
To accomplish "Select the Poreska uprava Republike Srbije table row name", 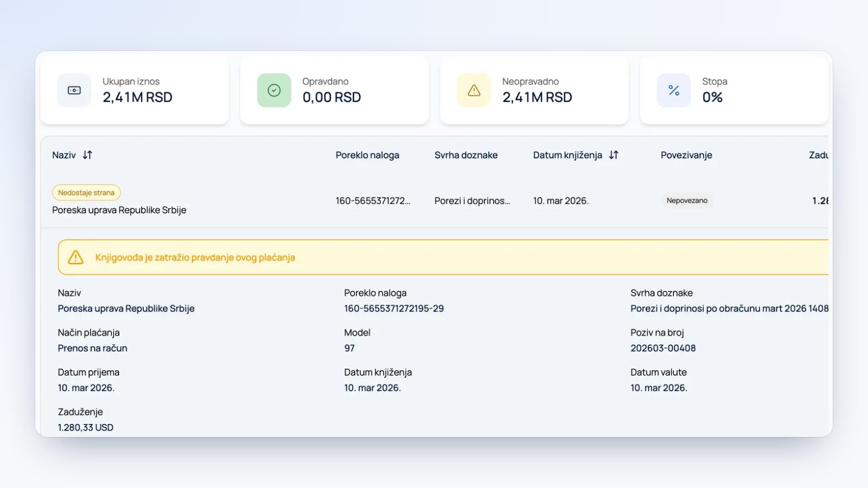I will click(x=119, y=210).
